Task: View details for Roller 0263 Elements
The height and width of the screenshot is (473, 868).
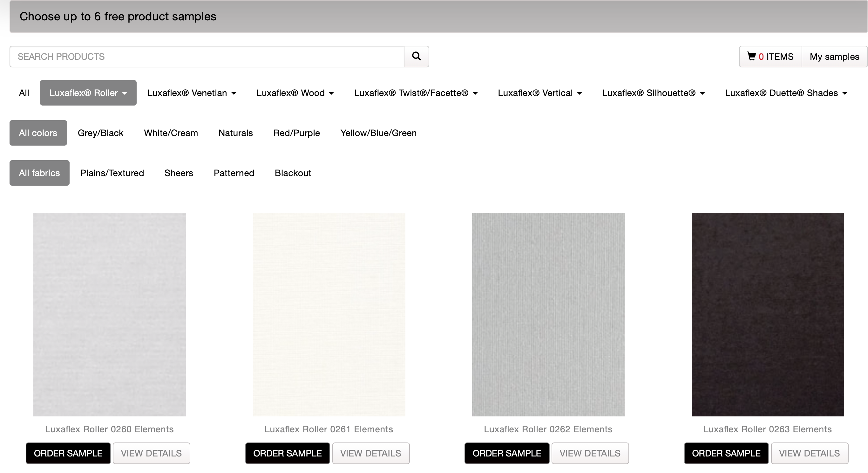Action: (809, 453)
